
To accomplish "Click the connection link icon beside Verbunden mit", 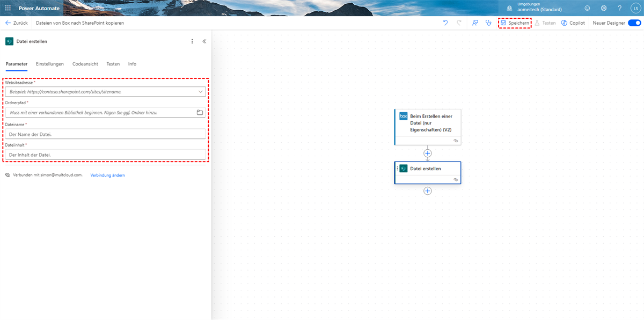I will point(8,175).
